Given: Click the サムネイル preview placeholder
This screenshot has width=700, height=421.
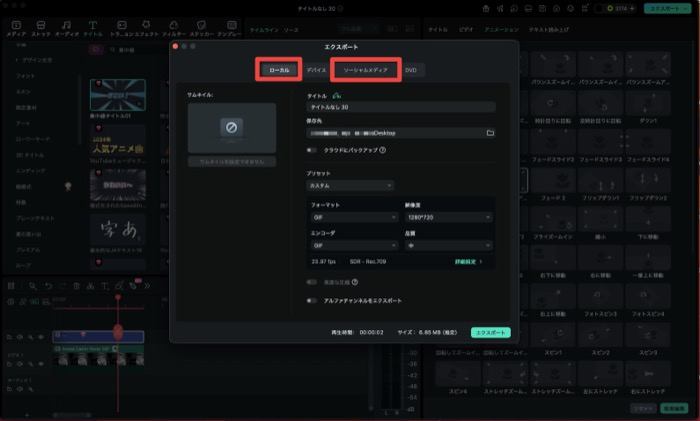Looking at the screenshot, I should (x=232, y=128).
